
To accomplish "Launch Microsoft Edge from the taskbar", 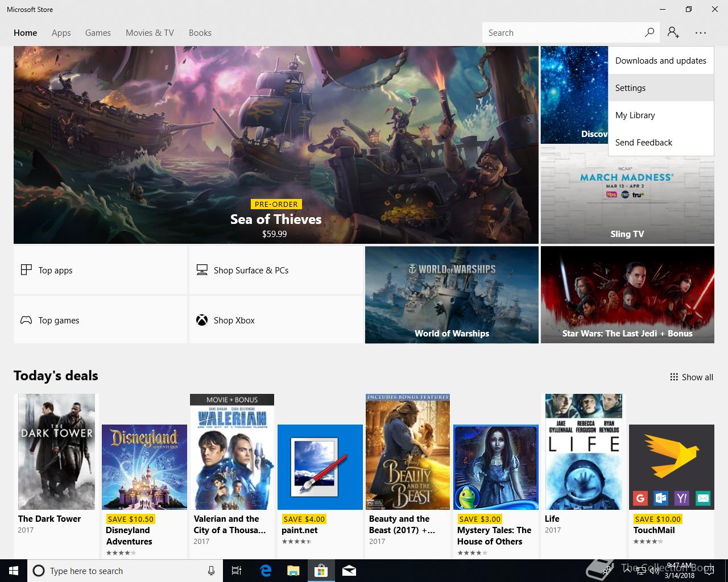I will 266,571.
